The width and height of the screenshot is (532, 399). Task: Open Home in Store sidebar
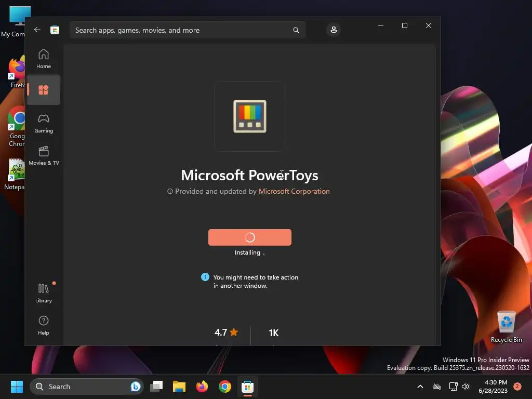click(x=44, y=59)
